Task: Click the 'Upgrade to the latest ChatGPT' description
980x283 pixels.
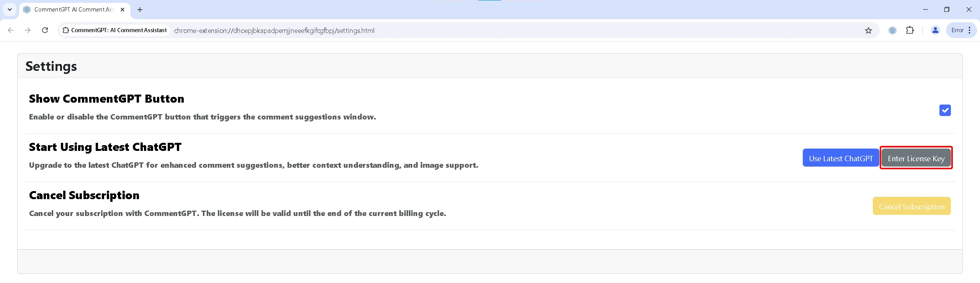Action: 253,165
